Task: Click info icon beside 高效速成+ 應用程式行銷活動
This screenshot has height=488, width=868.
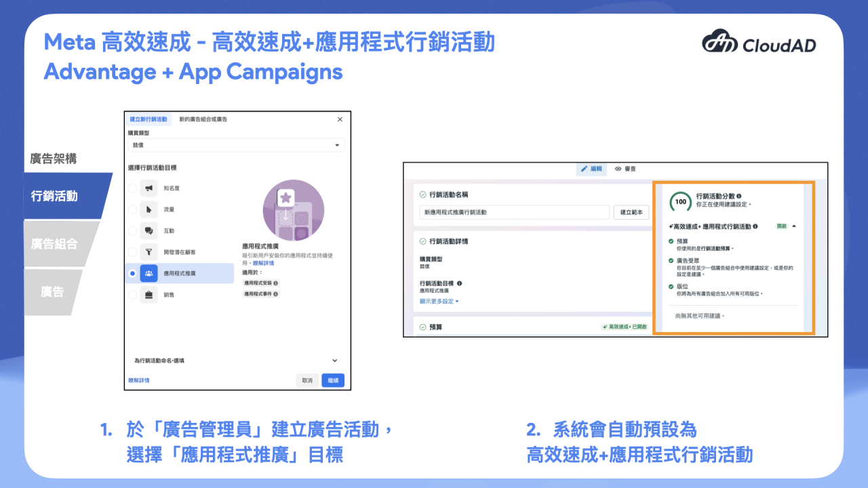Action: click(755, 226)
